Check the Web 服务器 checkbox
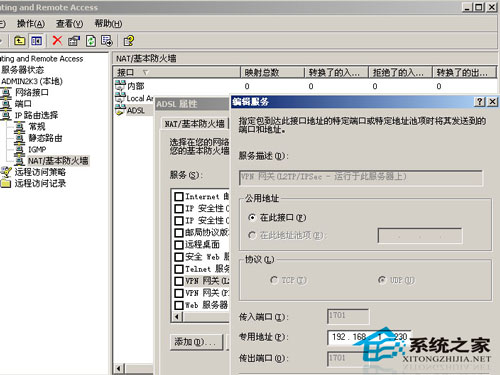The width and height of the screenshot is (500, 375). click(179, 305)
